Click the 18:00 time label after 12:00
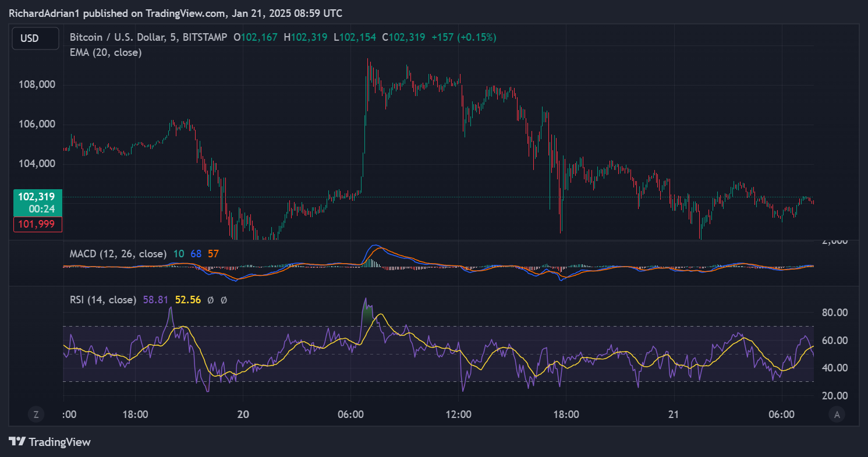The height and width of the screenshot is (457, 868). pyautogui.click(x=566, y=415)
